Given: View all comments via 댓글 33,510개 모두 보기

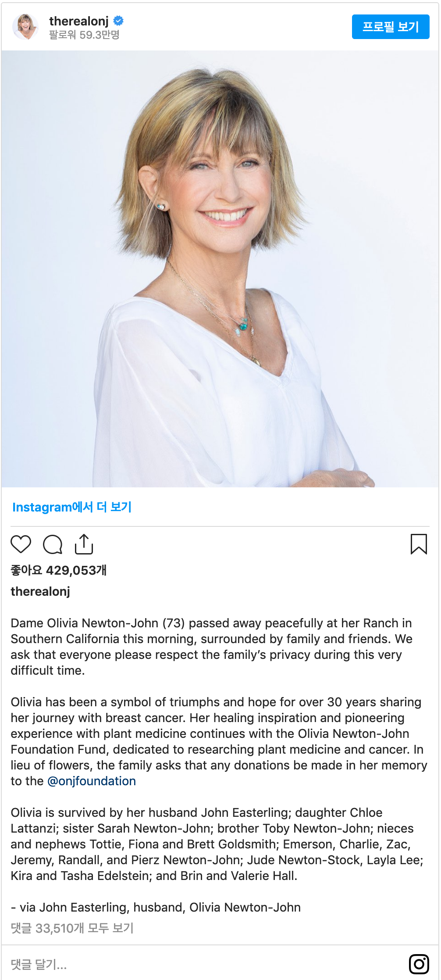Looking at the screenshot, I should [x=72, y=928].
